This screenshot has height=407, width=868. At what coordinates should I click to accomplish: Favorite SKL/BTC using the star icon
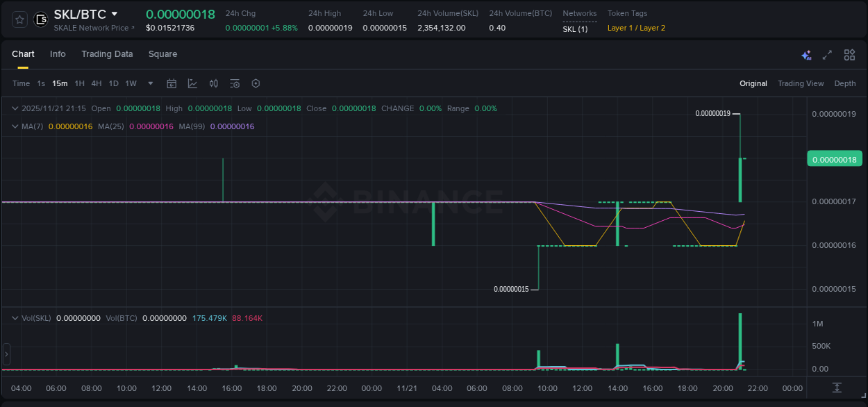tap(19, 19)
